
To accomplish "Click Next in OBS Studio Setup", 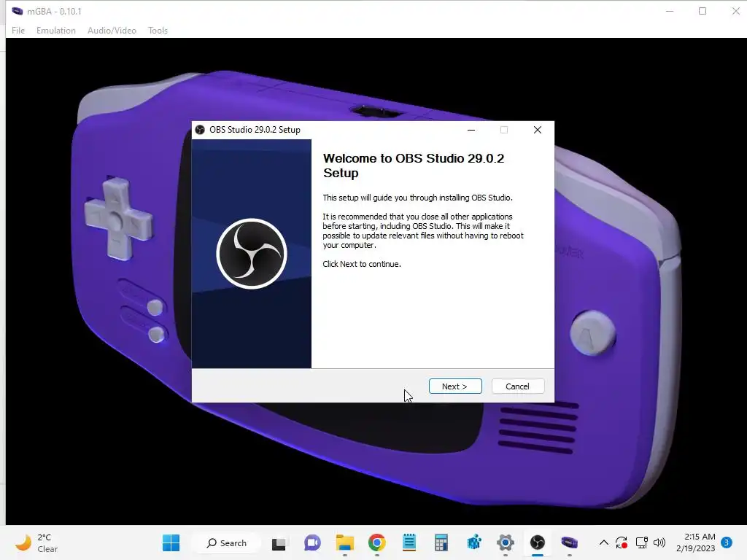I will (455, 386).
